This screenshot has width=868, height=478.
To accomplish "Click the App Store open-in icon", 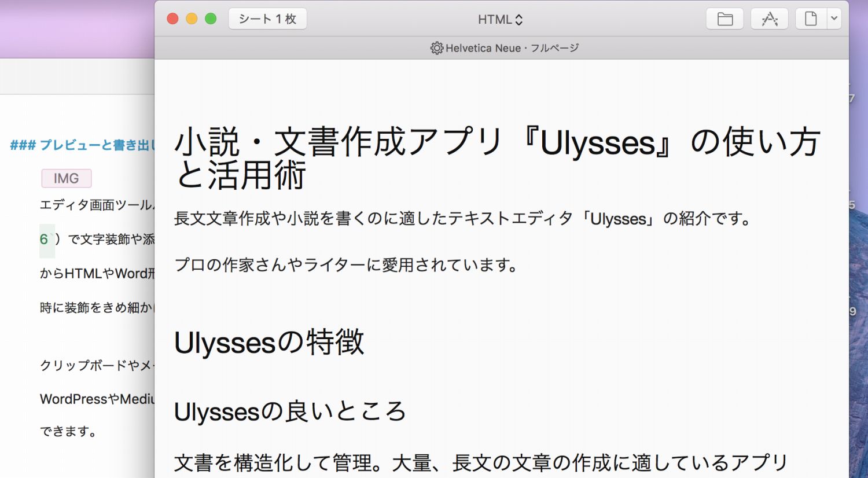I will tap(769, 19).
